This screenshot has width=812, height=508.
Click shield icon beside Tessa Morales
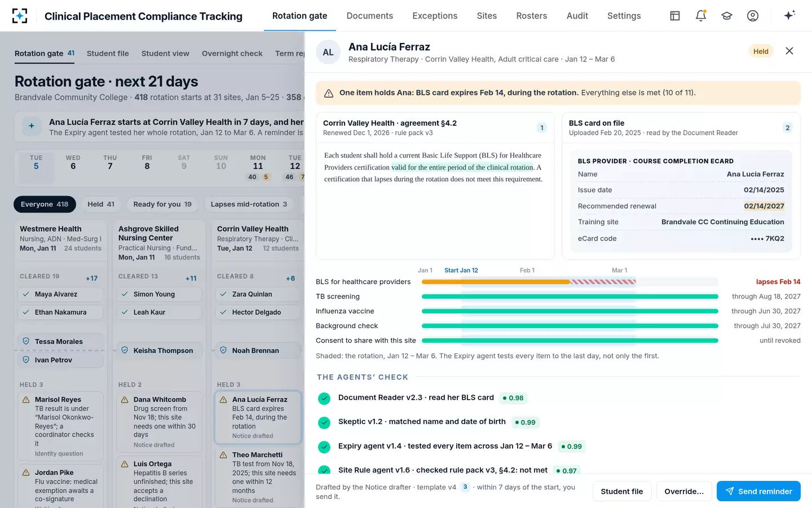point(26,341)
